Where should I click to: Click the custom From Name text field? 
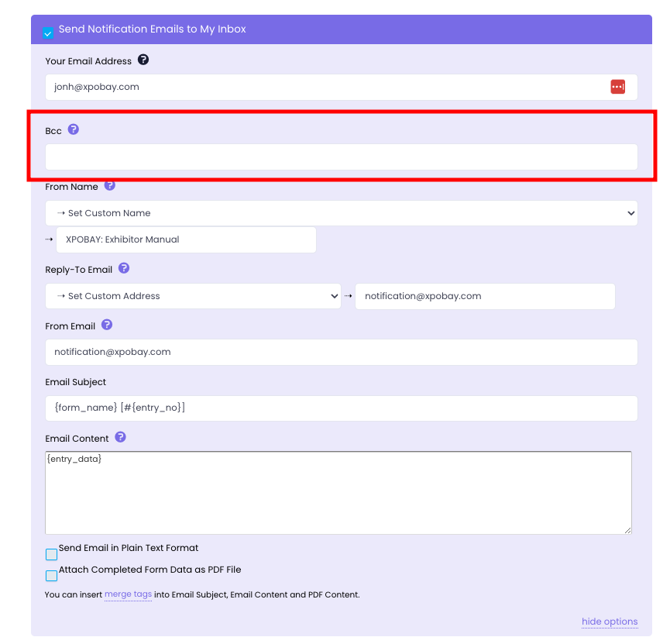pyautogui.click(x=186, y=240)
